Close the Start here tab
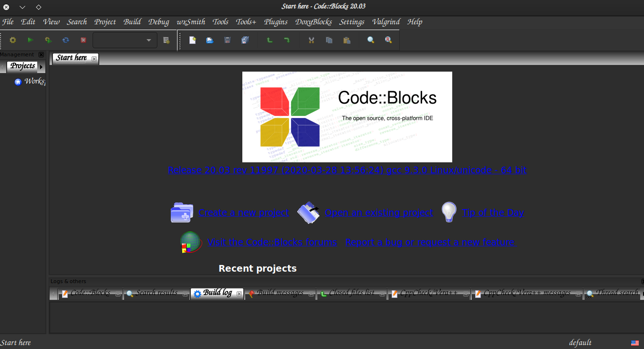This screenshot has width=644, height=349. coord(94,59)
